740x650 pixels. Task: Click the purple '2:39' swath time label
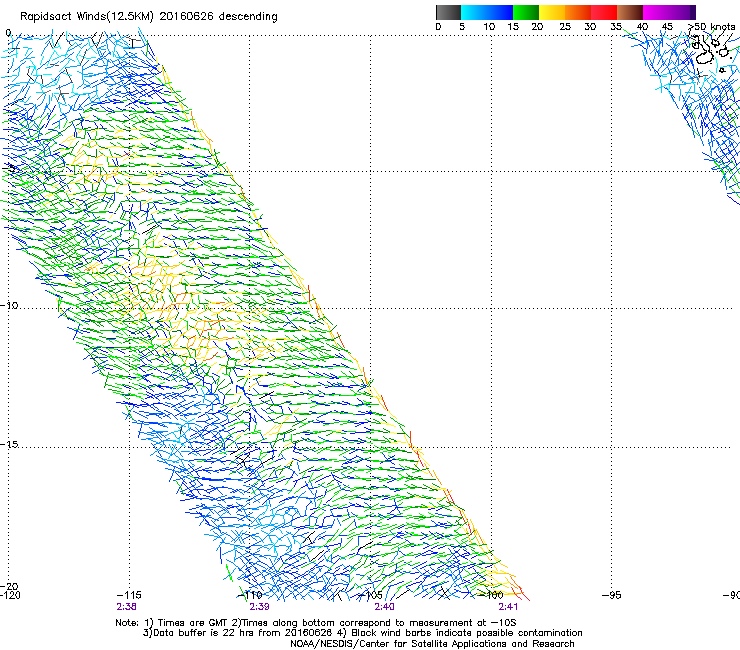coord(260,607)
